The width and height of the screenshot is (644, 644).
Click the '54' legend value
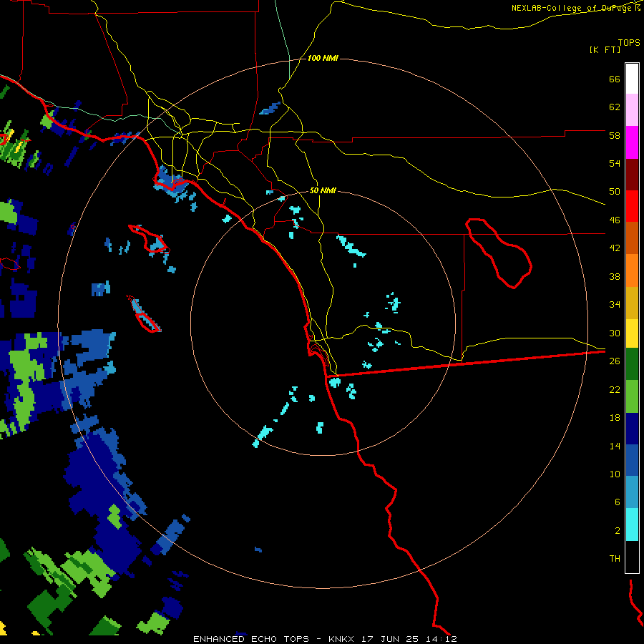point(615,163)
